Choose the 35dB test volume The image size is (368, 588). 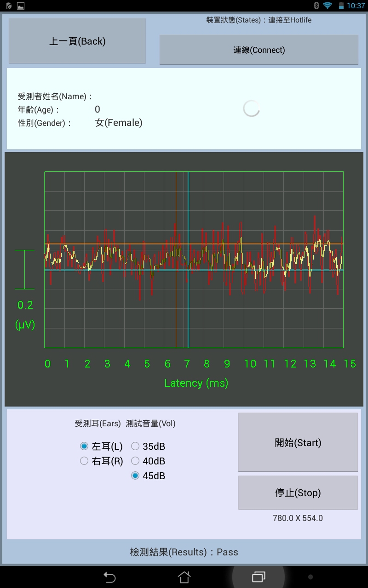(148, 447)
